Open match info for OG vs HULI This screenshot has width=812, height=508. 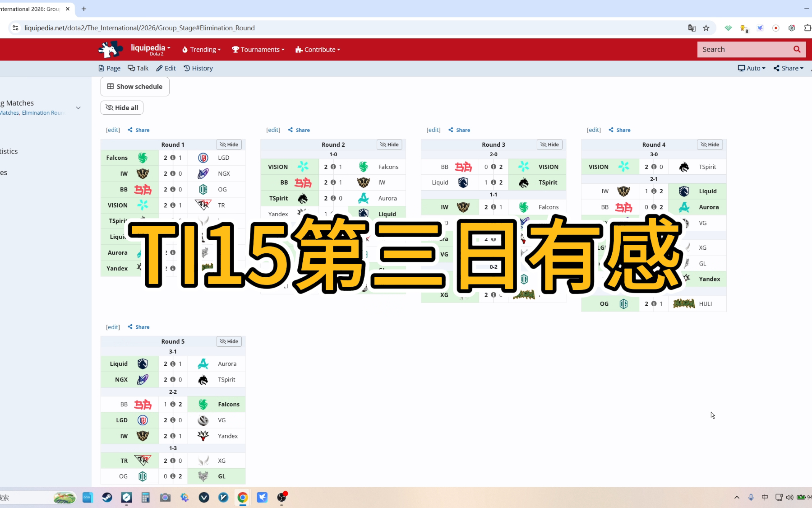654,303
